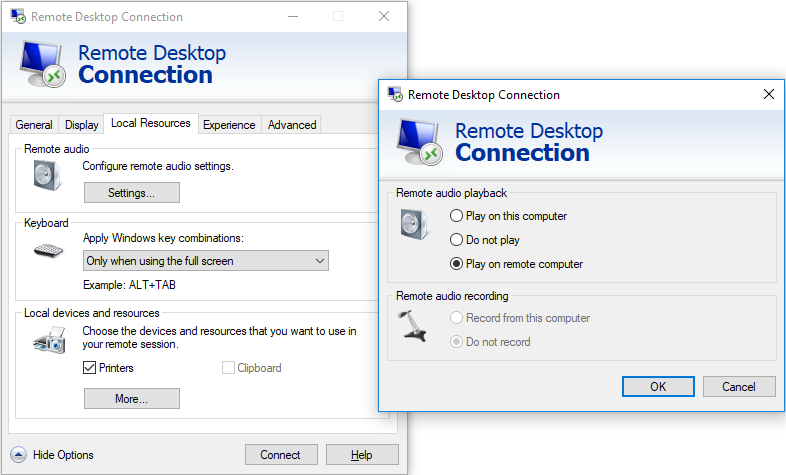Click the 'Example: ALT+TAB' text

pos(129,285)
